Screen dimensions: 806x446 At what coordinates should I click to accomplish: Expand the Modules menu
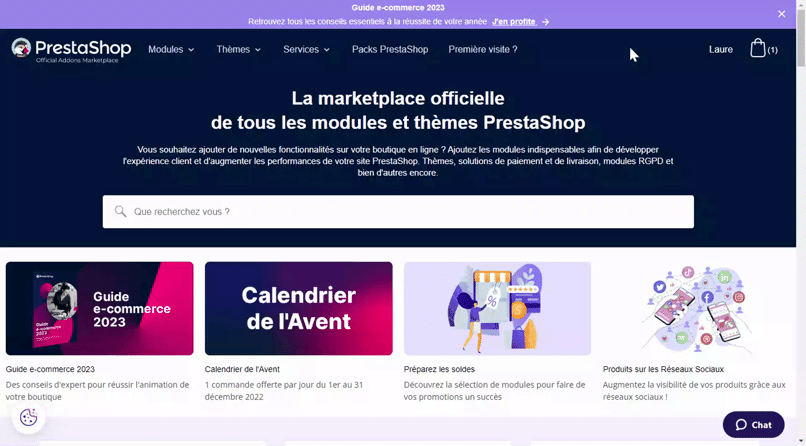point(171,49)
